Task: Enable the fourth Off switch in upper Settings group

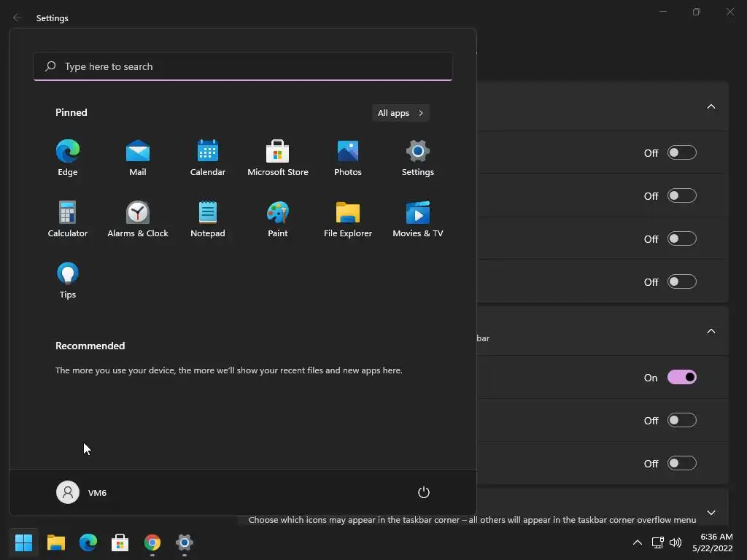Action: 682,281
